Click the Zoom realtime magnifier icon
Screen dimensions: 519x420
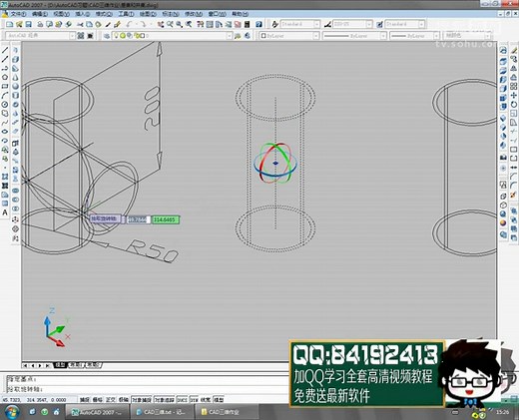tap(170, 24)
